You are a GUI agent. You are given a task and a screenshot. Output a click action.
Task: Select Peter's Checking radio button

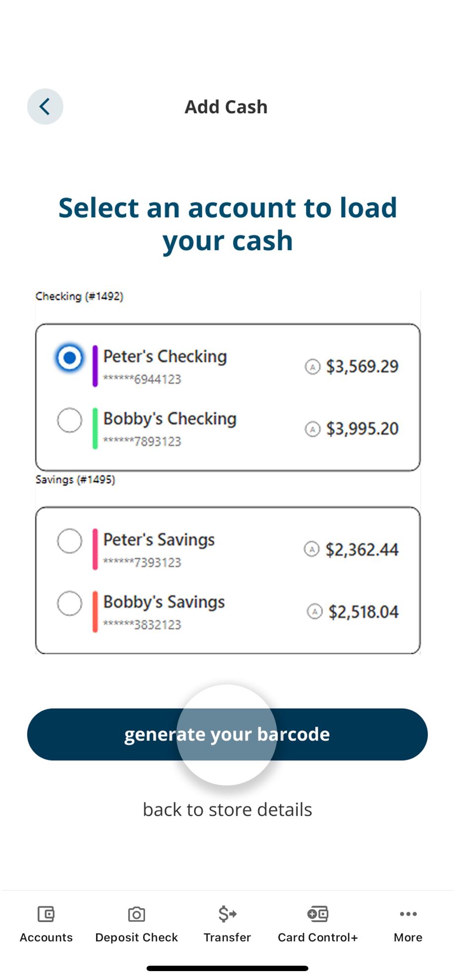69,357
